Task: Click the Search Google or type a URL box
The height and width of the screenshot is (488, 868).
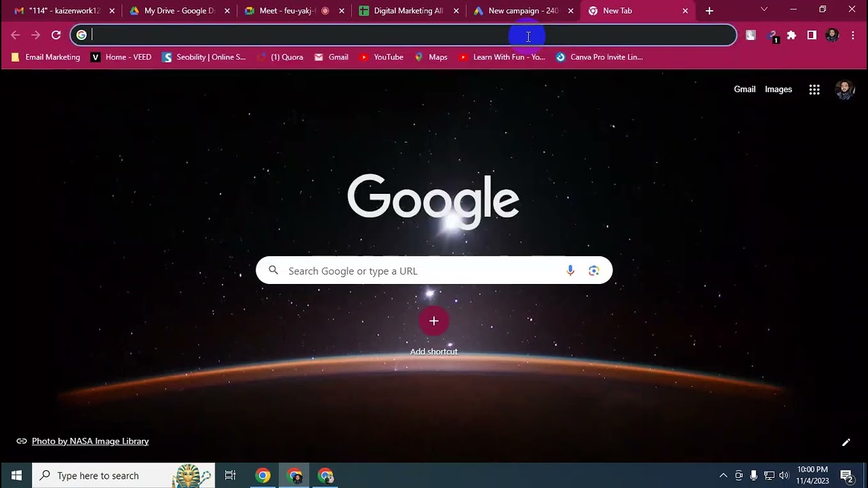Action: point(434,270)
